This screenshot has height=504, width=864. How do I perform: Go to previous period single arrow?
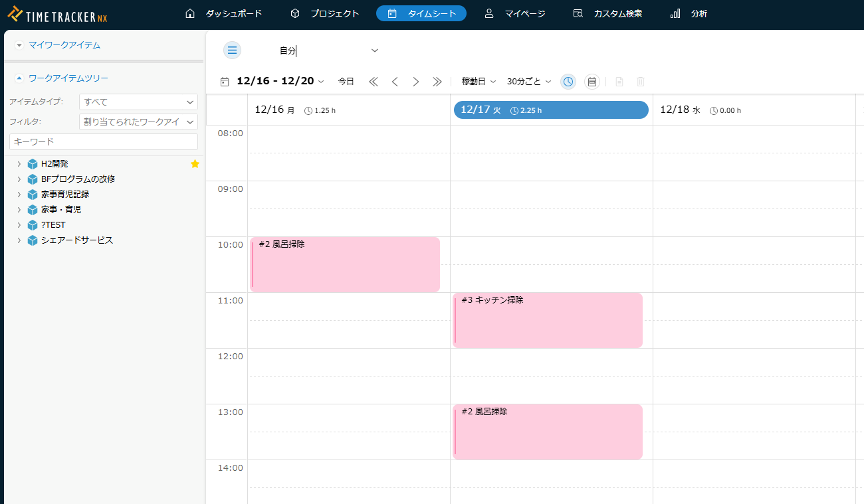click(x=395, y=82)
